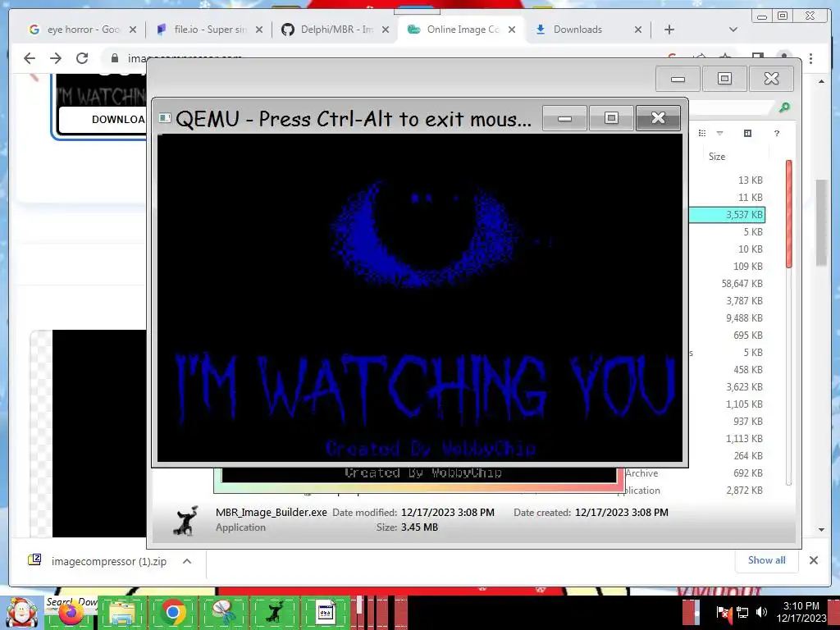840x630 pixels.
Task: Toggle the preview pane icon in Explorer
Action: 748,134
